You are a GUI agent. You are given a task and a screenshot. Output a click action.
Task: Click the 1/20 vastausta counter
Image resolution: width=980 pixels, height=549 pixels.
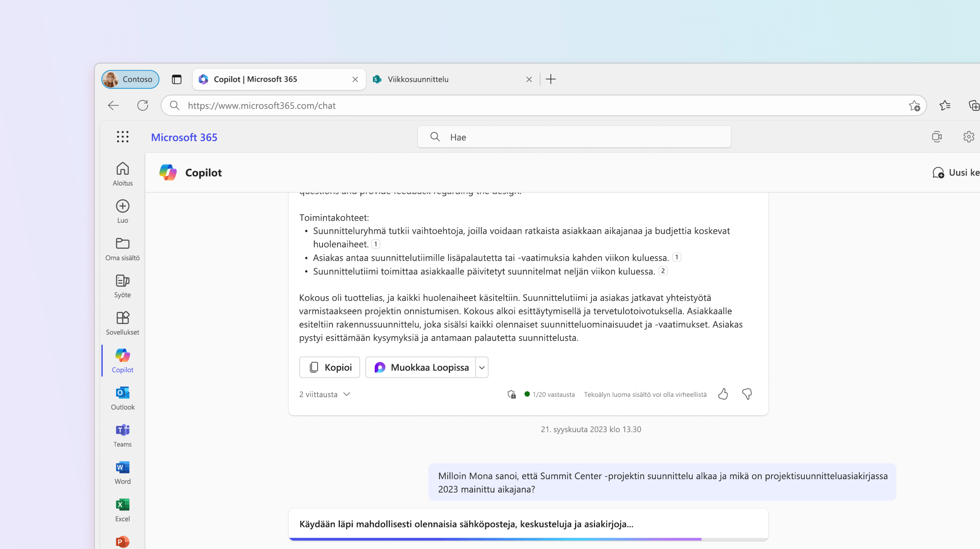pyautogui.click(x=550, y=394)
